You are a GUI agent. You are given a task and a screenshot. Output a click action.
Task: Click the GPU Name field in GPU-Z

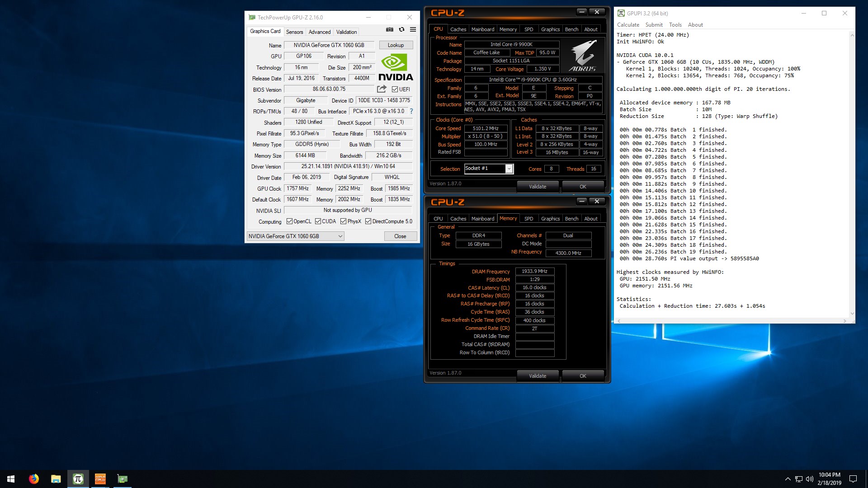(329, 45)
